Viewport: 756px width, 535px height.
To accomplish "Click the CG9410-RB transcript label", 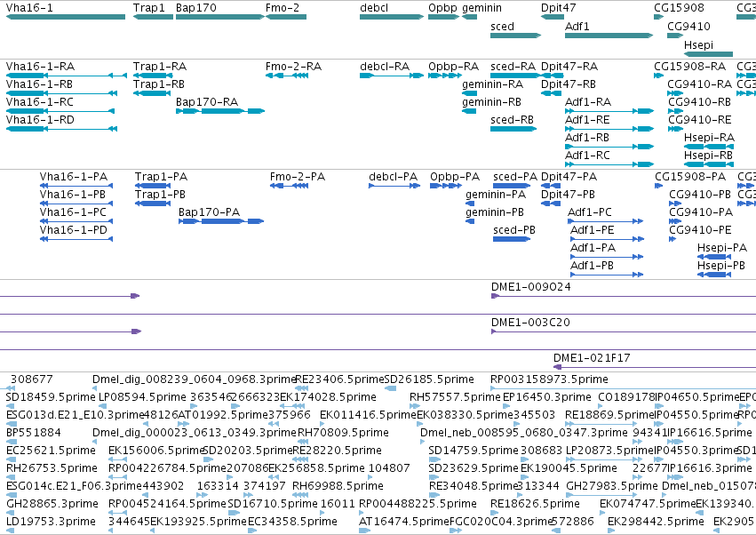I will tap(699, 102).
